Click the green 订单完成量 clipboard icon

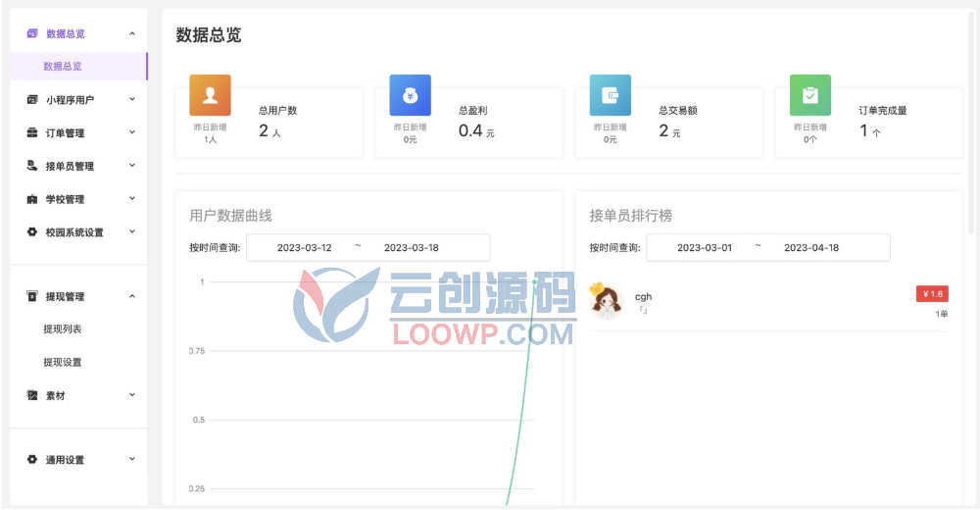[810, 95]
